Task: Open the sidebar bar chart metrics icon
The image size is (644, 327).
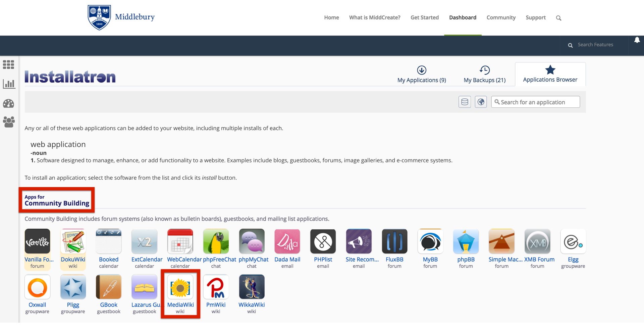Action: coord(9,84)
